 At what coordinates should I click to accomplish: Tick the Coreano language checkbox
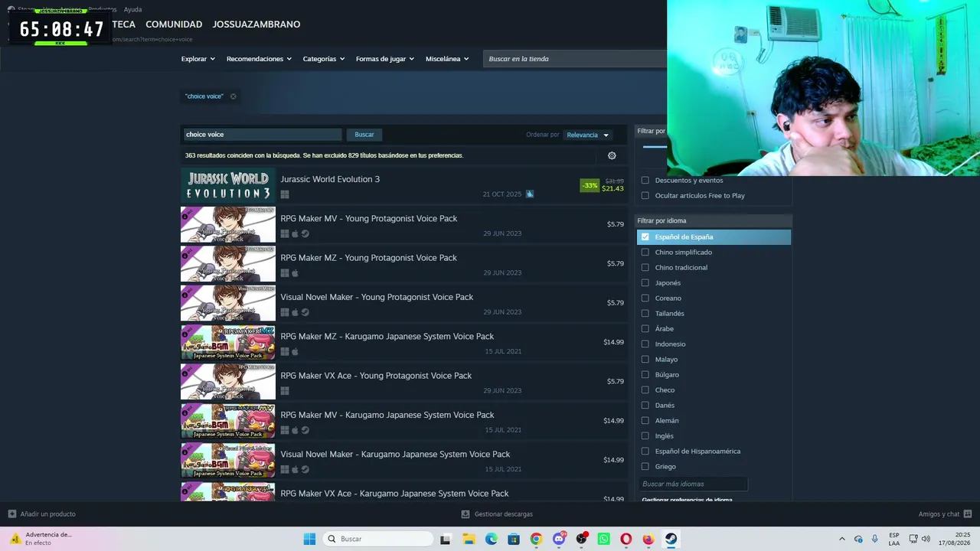[x=645, y=298]
